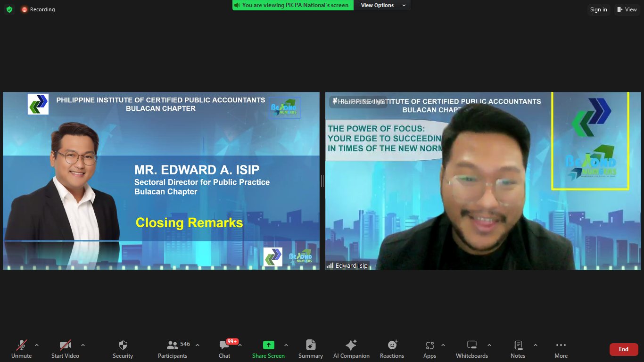644x362 pixels.
Task: Open the Chat panel
Action: pyautogui.click(x=224, y=349)
